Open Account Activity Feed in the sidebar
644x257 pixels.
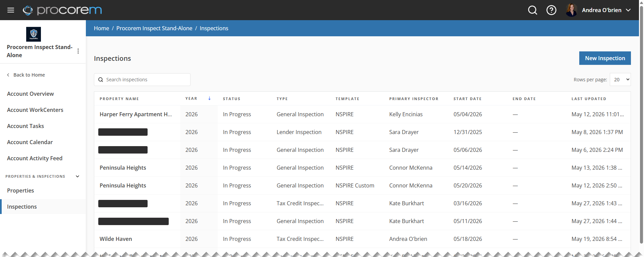35,158
